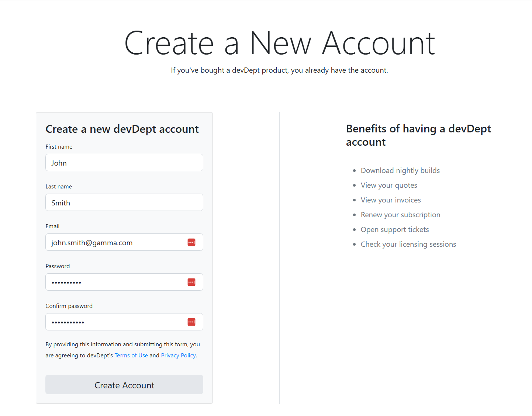Click password manager icon in Email field
The width and height of the screenshot is (532, 416).
click(191, 242)
